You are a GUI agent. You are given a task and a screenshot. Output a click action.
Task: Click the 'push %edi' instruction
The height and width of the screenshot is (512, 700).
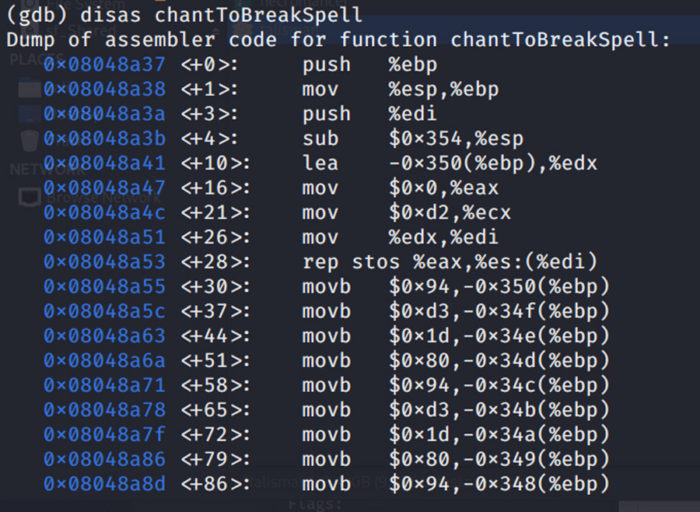(369, 114)
